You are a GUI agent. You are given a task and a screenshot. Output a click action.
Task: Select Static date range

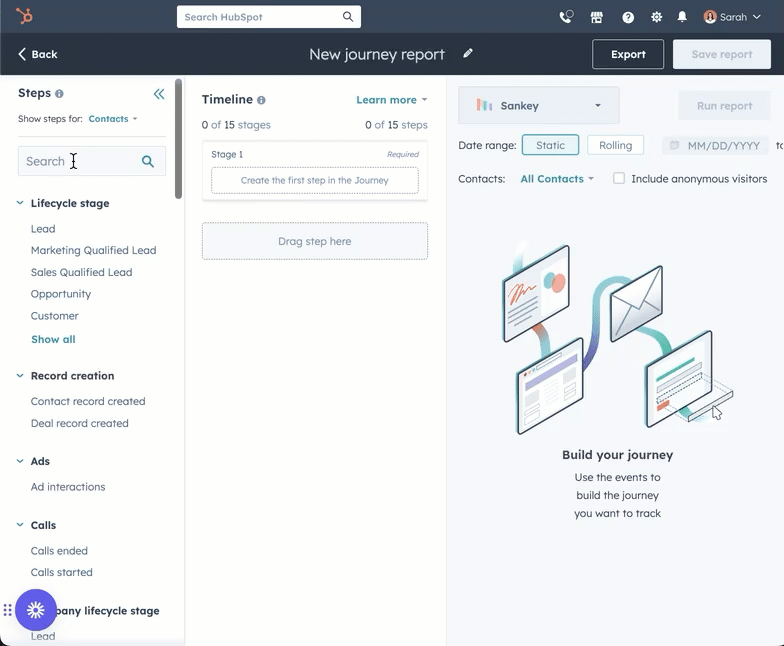(x=550, y=145)
